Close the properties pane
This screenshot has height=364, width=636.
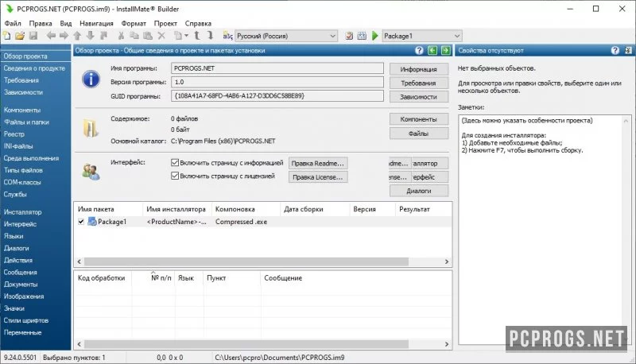[628, 50]
